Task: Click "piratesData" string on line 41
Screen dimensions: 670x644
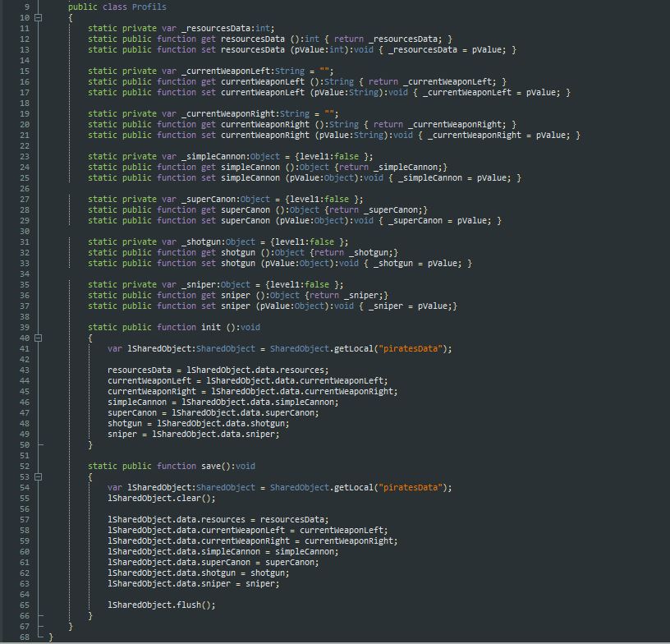Action: (x=411, y=349)
